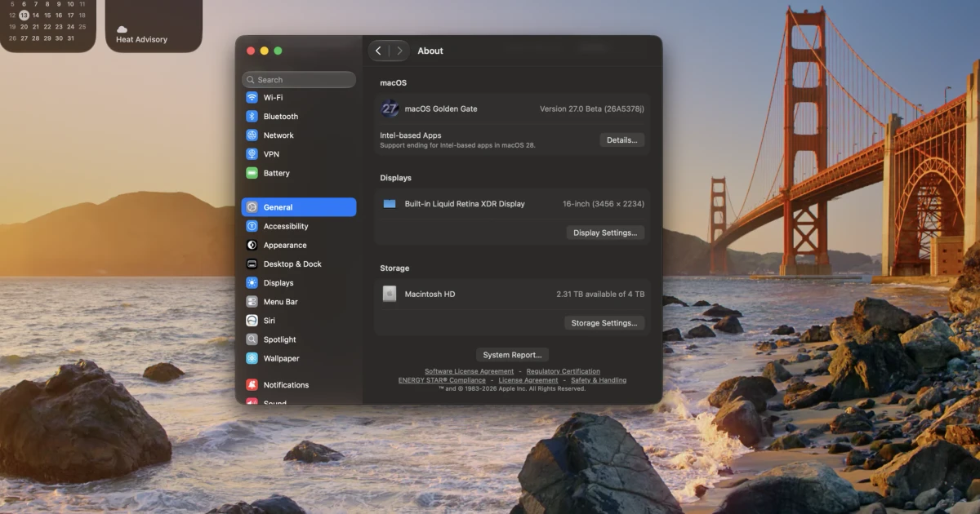The image size is (980, 514).
Task: Open the Accessibility icon
Action: (252, 226)
